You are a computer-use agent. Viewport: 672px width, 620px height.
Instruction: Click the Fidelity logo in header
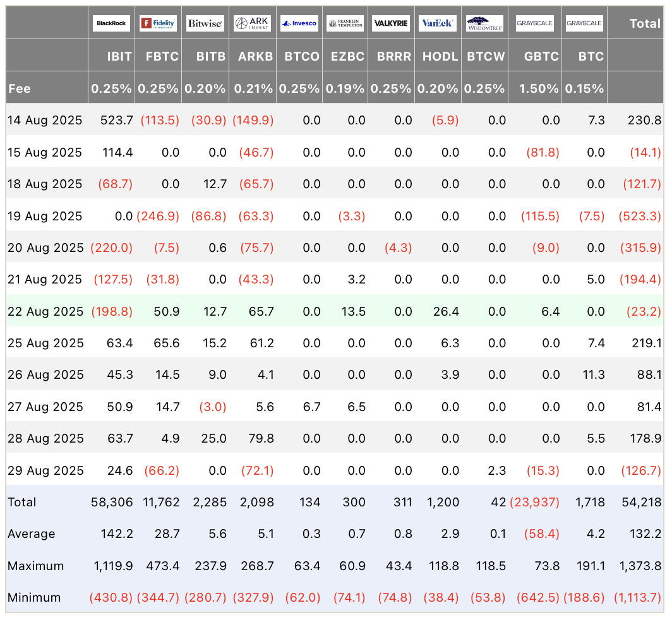[x=158, y=23]
